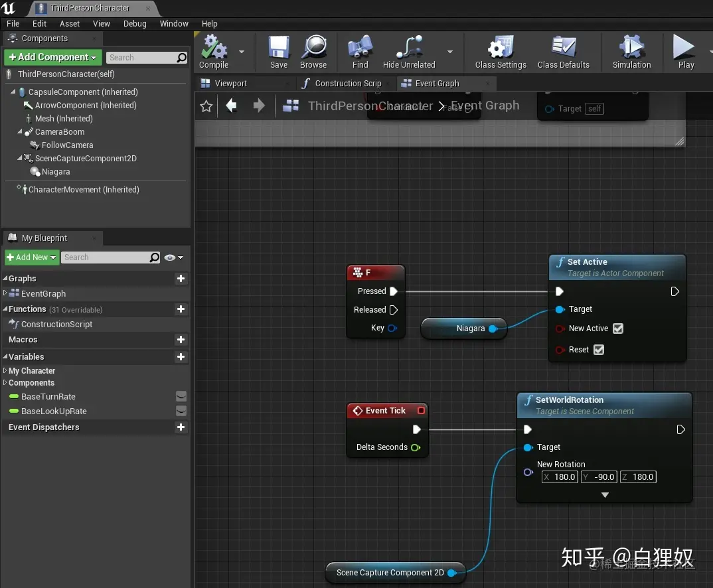Open Find with binoculars icon
The height and width of the screenshot is (588, 713).
point(360,47)
